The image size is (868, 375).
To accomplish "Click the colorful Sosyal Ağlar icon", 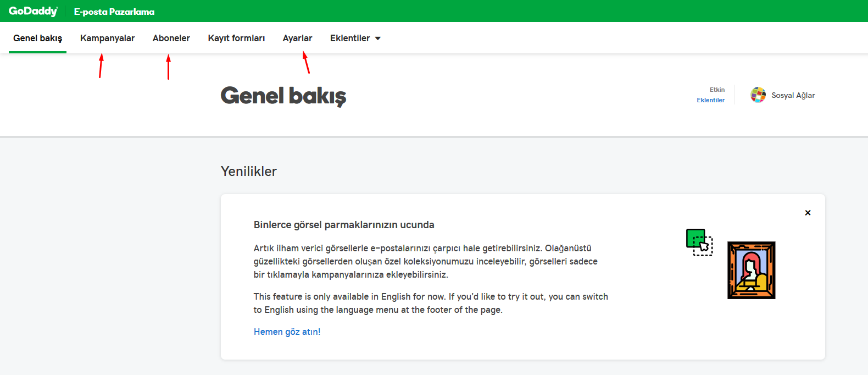I will pos(758,95).
